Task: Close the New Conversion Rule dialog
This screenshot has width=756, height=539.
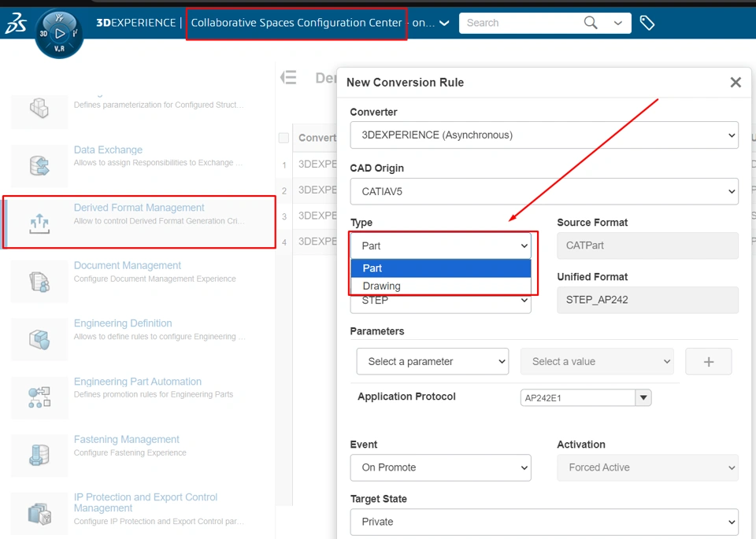Action: tap(736, 83)
